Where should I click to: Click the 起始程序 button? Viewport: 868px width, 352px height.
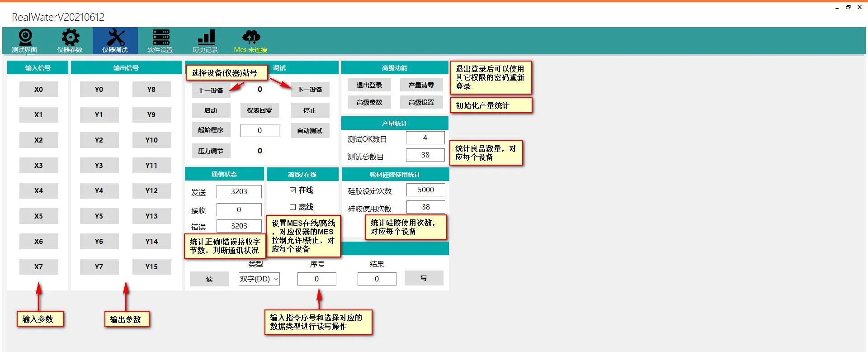(211, 130)
